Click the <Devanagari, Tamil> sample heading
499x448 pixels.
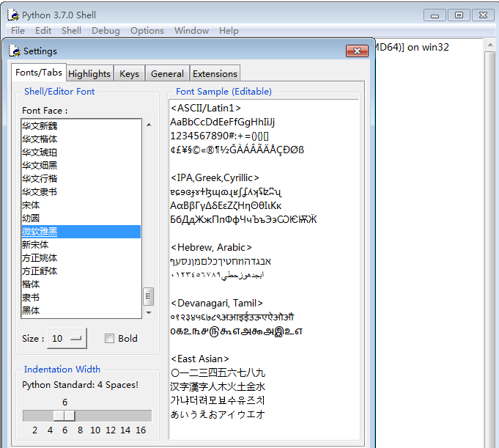pyautogui.click(x=217, y=303)
